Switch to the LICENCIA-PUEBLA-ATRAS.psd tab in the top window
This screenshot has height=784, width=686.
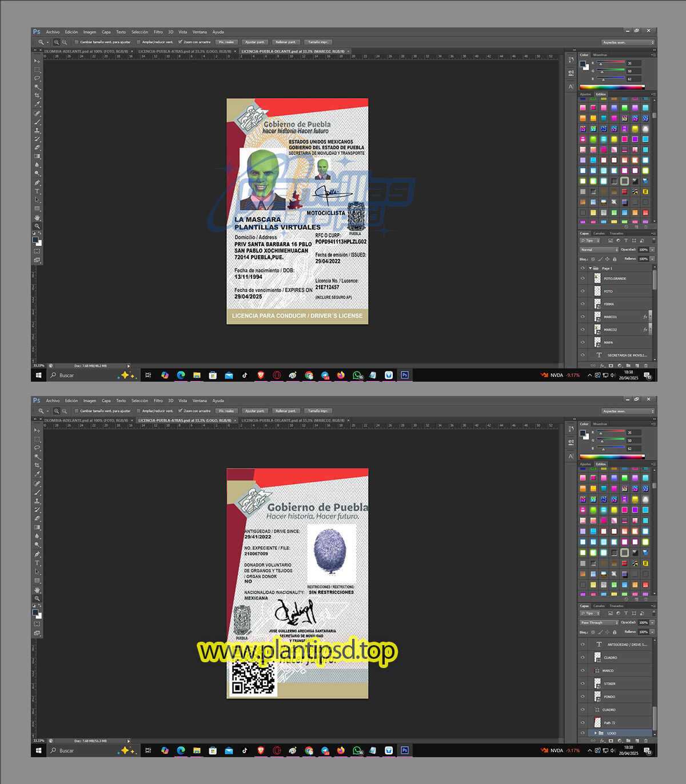coord(185,51)
